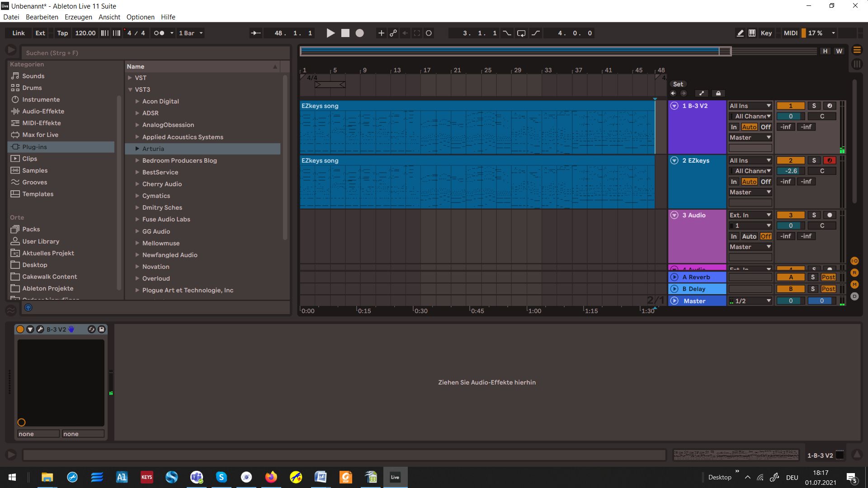Open the Erzeugen menu
868x488 pixels.
point(78,17)
